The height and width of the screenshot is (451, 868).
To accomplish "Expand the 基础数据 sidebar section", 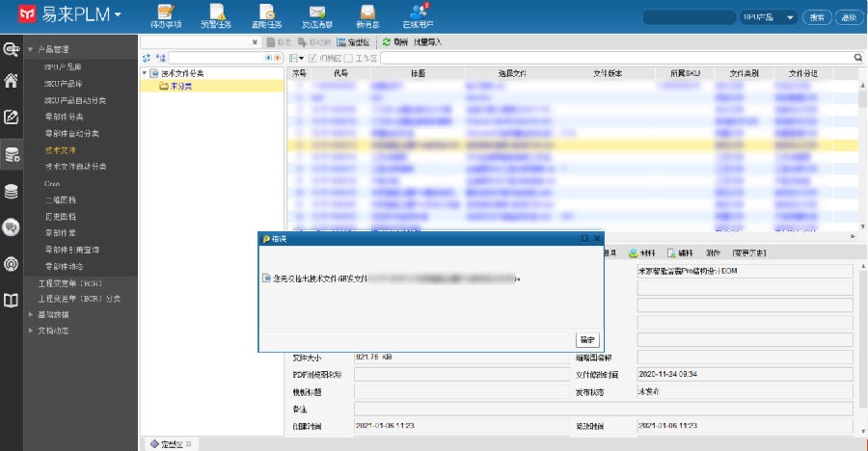I will tap(30, 315).
